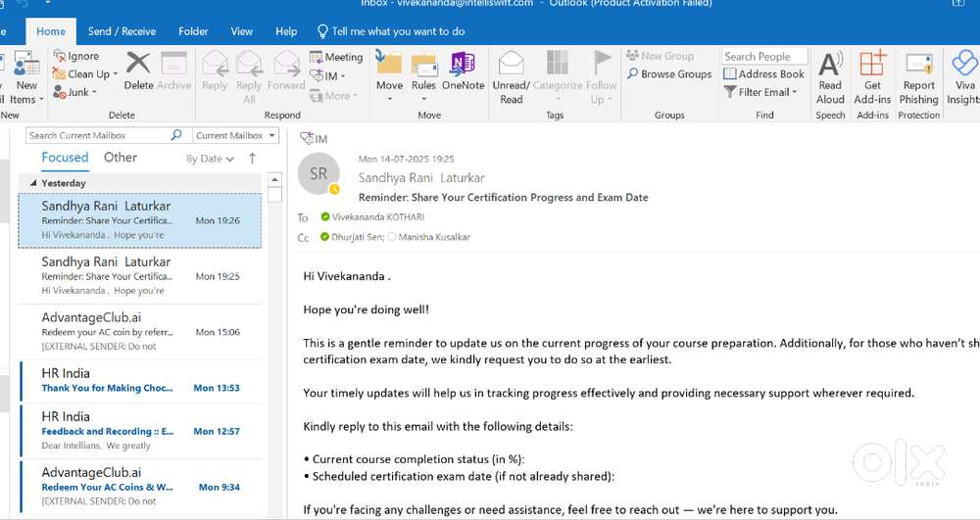Switch to the View ribbon tab

coord(241,31)
